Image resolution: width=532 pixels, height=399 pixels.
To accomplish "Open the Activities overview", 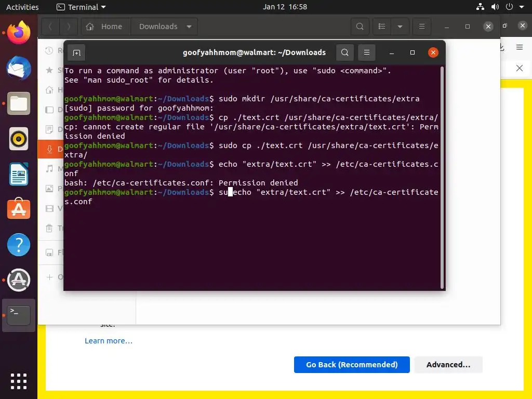I will tap(22, 7).
